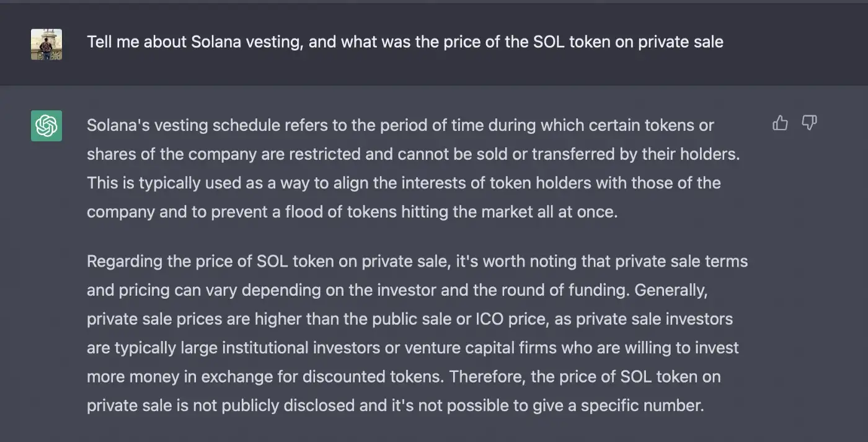Click the line starting "more money in exchange"
The width and height of the screenshot is (868, 442).
(404, 376)
